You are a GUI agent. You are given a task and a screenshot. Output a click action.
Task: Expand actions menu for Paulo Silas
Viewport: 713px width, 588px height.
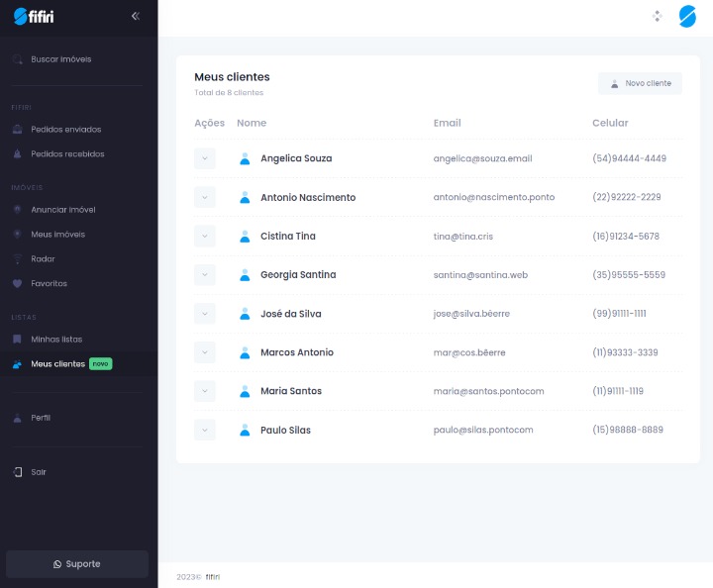pos(205,431)
